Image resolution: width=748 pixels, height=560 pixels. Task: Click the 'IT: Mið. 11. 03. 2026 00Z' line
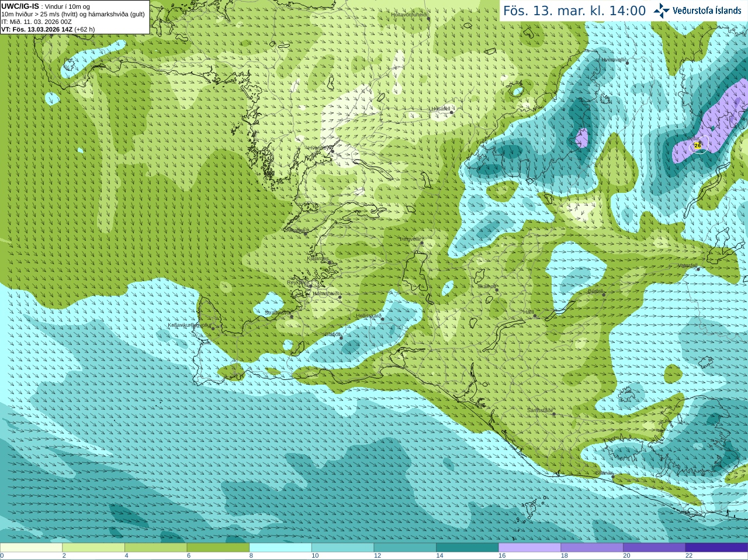37,22
